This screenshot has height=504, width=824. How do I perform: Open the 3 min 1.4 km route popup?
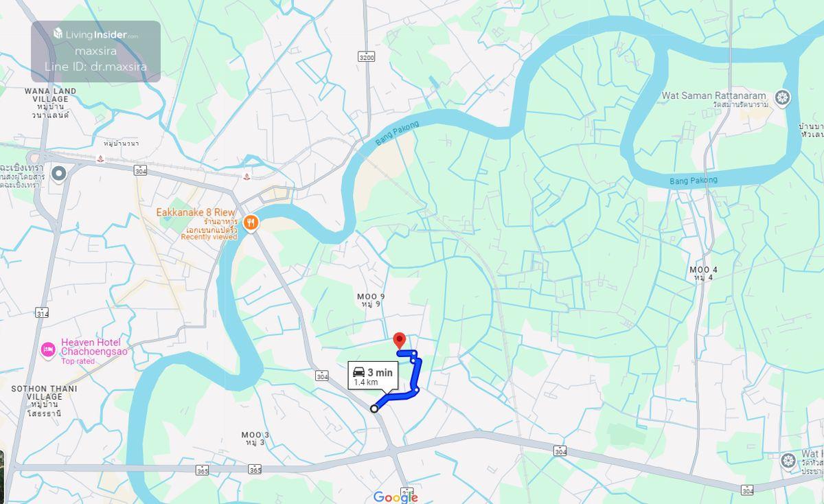(x=373, y=376)
